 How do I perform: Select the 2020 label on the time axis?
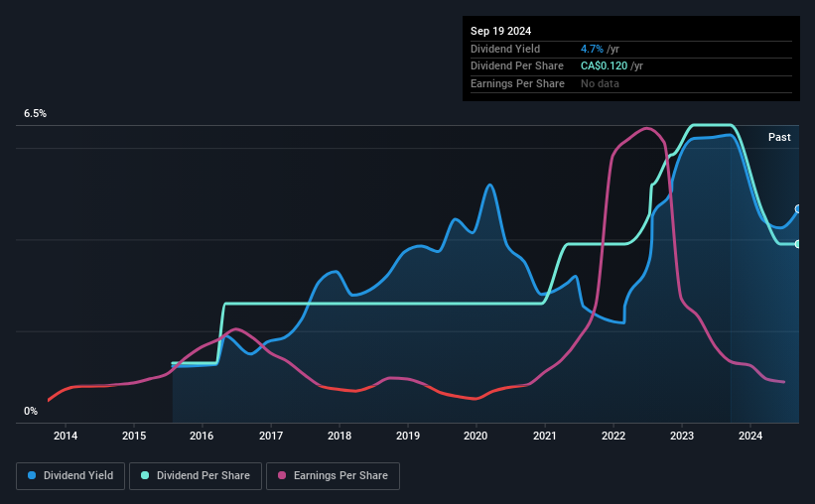[x=475, y=436]
